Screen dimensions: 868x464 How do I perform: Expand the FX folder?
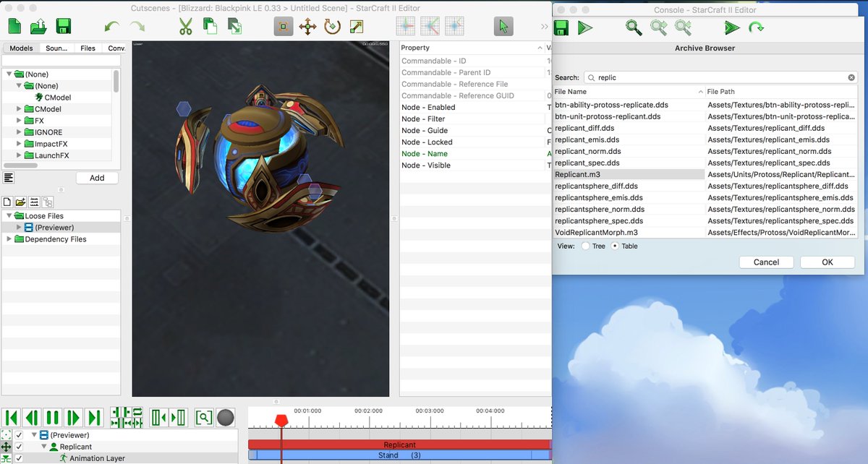[x=20, y=121]
